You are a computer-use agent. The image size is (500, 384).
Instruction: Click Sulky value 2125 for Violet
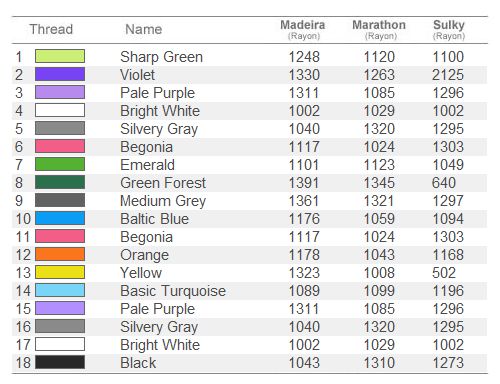(x=448, y=75)
